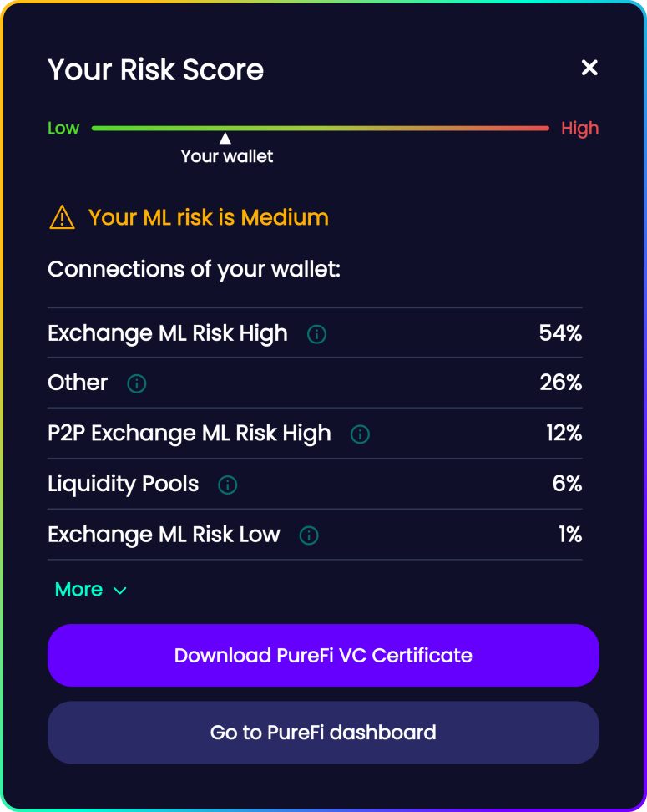Select the Exchange ML Risk High row label
The width and height of the screenshot is (647, 812).
(168, 333)
